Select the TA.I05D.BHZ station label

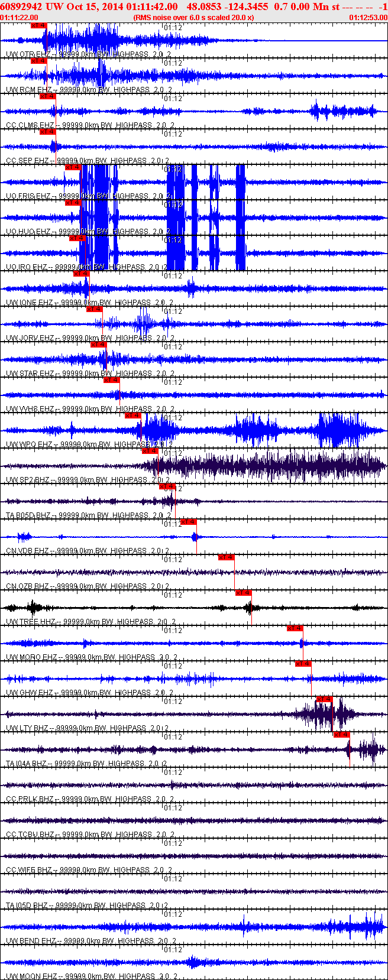[x=27, y=906]
